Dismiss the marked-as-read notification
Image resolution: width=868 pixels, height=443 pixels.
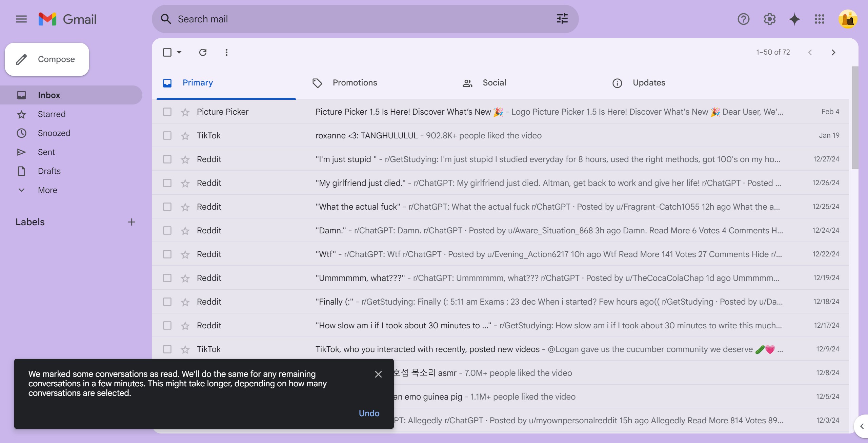coord(378,374)
